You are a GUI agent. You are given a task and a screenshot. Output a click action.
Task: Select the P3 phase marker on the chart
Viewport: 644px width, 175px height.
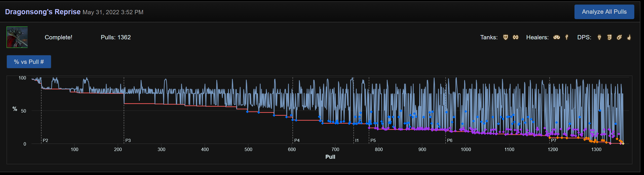(x=128, y=141)
